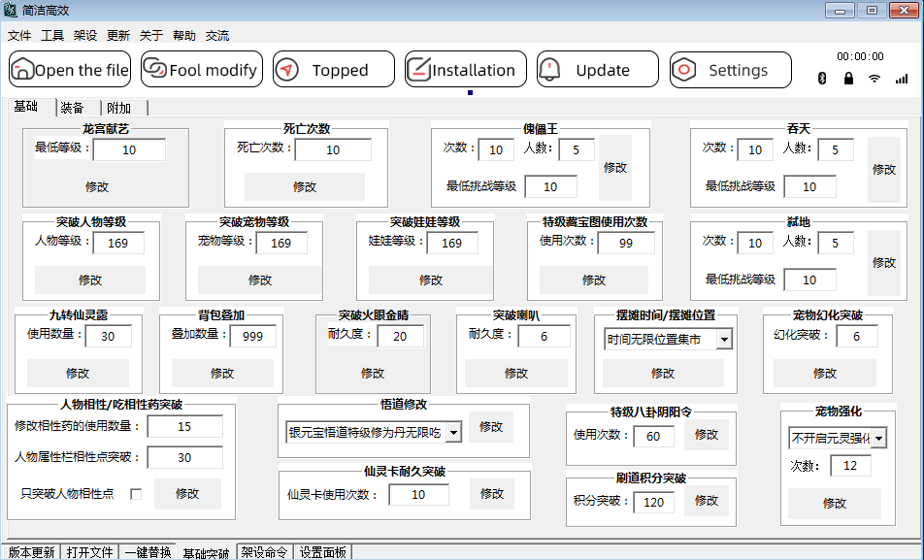Select the 一键替换 bottom tab
924x560 pixels.
[148, 552]
